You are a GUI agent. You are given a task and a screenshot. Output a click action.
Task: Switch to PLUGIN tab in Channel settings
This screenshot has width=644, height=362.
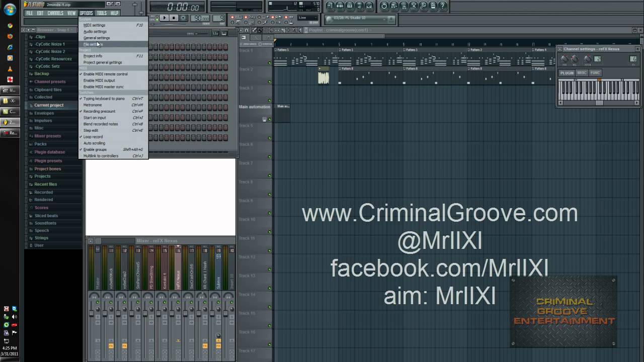pos(567,73)
